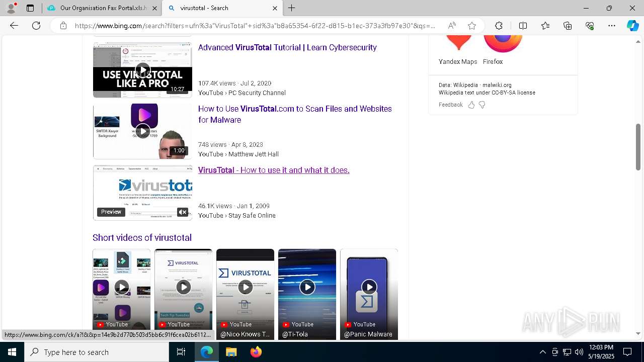The width and height of the screenshot is (644, 362).
Task: Click the address bar URL
Action: [255, 26]
